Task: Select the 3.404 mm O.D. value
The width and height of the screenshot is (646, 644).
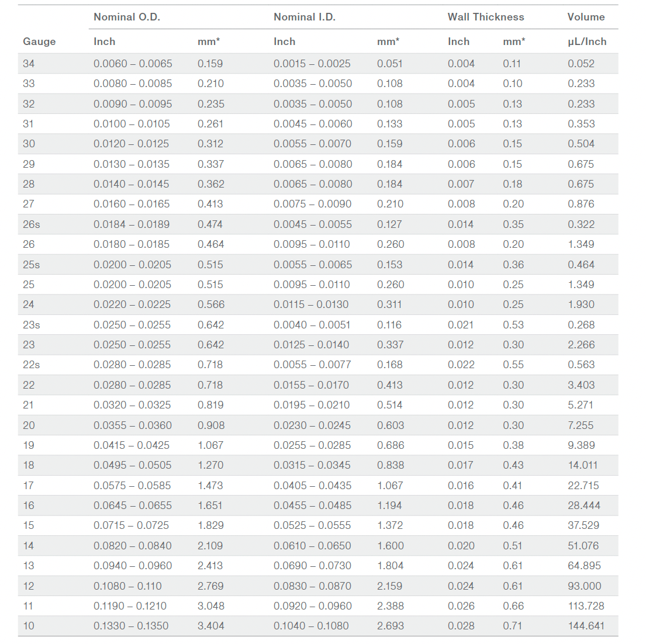Action: [210, 626]
